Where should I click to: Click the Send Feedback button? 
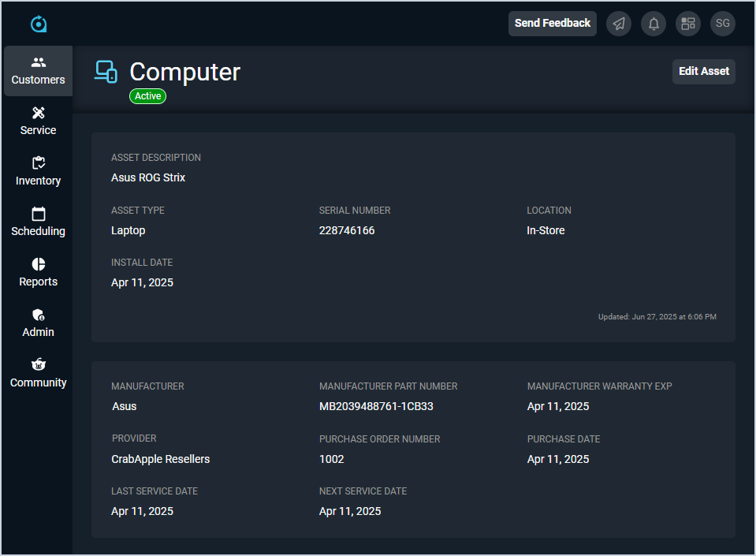pos(552,24)
